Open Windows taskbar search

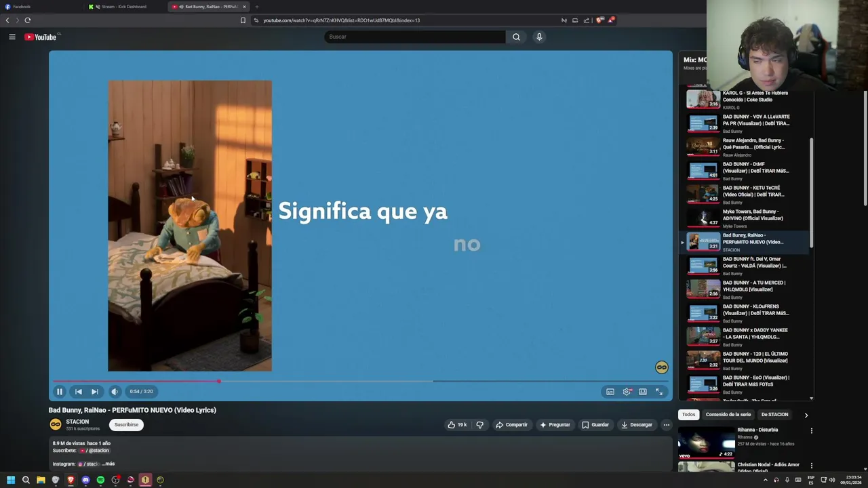point(26,480)
